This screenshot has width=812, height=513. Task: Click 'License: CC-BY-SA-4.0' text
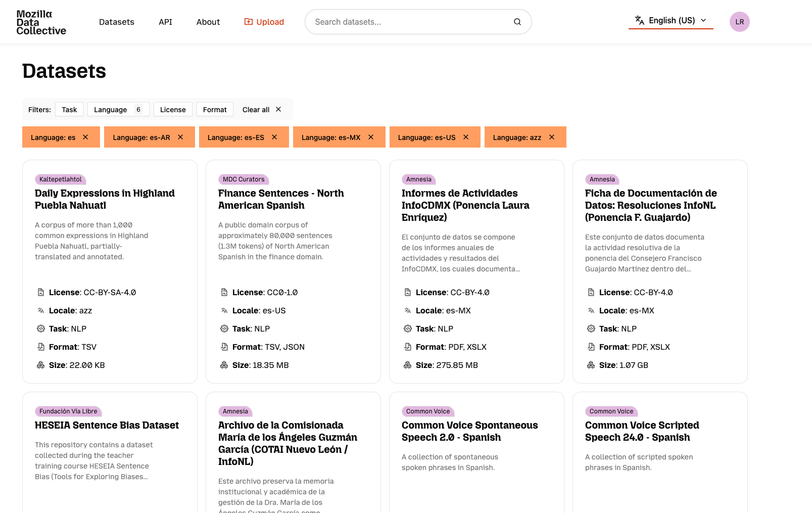pos(92,292)
